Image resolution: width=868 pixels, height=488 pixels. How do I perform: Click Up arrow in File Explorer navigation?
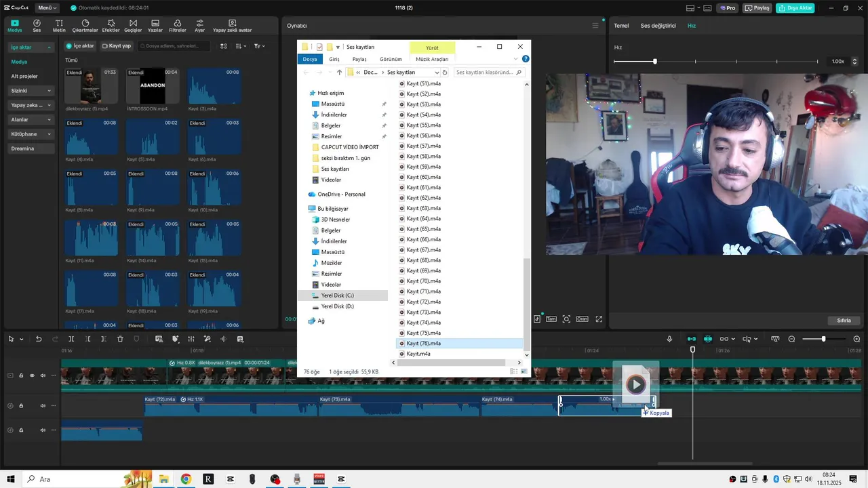(339, 72)
